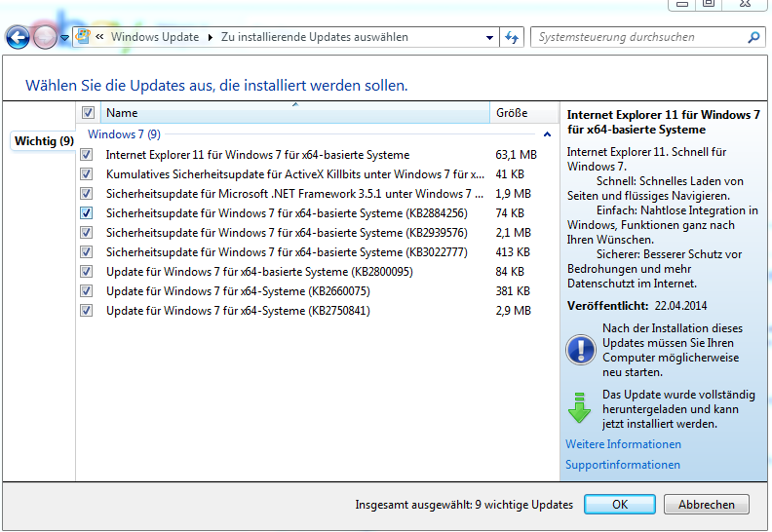Image resolution: width=772 pixels, height=532 pixels.
Task: Uncheck .NET Framework 3.5.1 update checkbox
Action: [87, 193]
